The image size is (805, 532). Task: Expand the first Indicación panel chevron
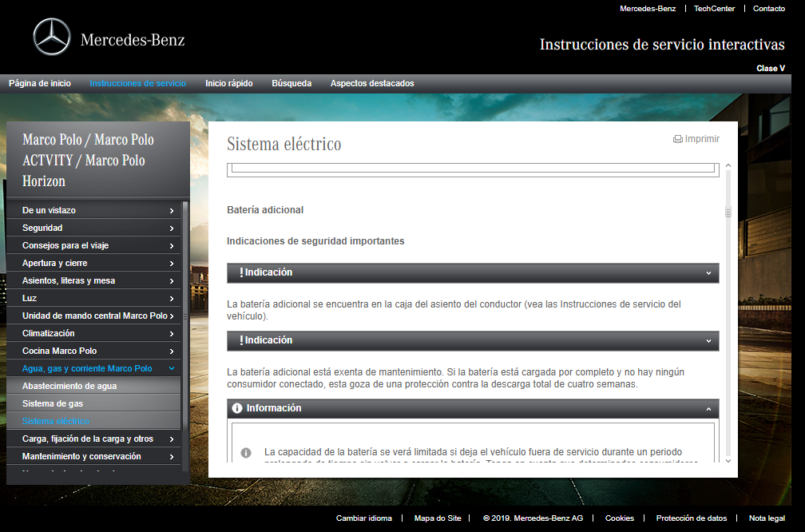pyautogui.click(x=708, y=273)
